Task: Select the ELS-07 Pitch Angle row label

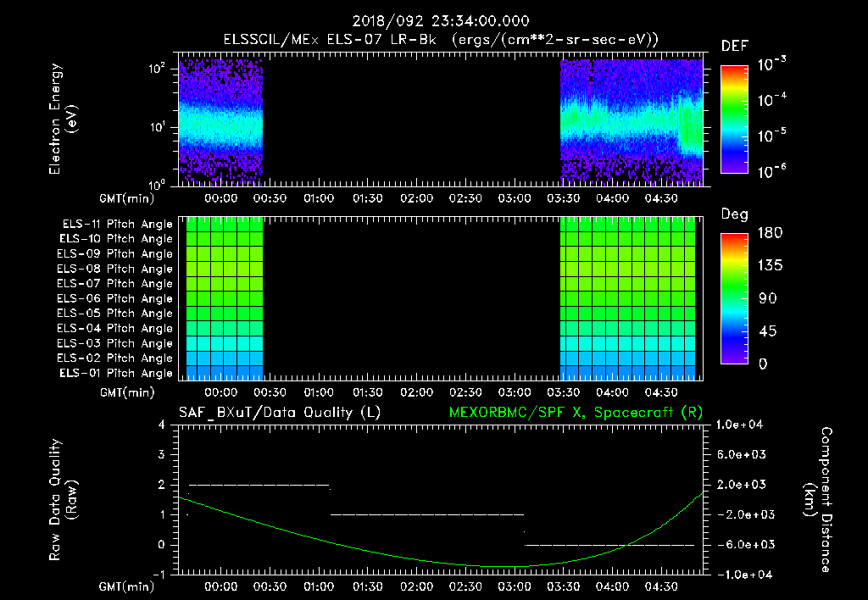Action: 115,283
